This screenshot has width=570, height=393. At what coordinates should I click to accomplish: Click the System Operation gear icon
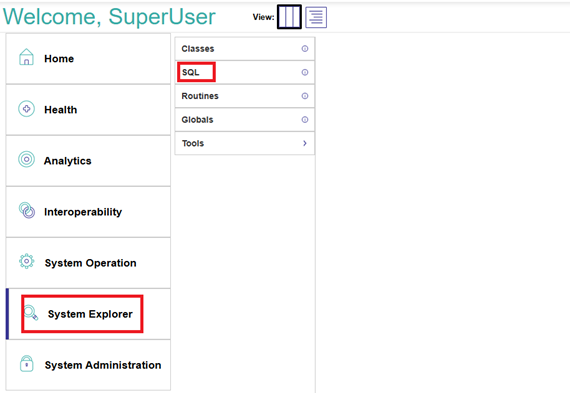point(27,261)
